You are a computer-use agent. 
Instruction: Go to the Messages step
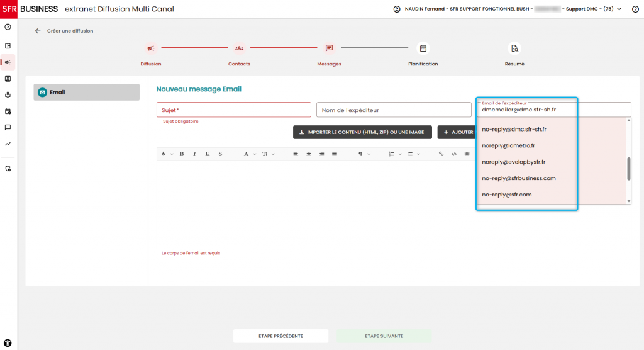pyautogui.click(x=329, y=55)
